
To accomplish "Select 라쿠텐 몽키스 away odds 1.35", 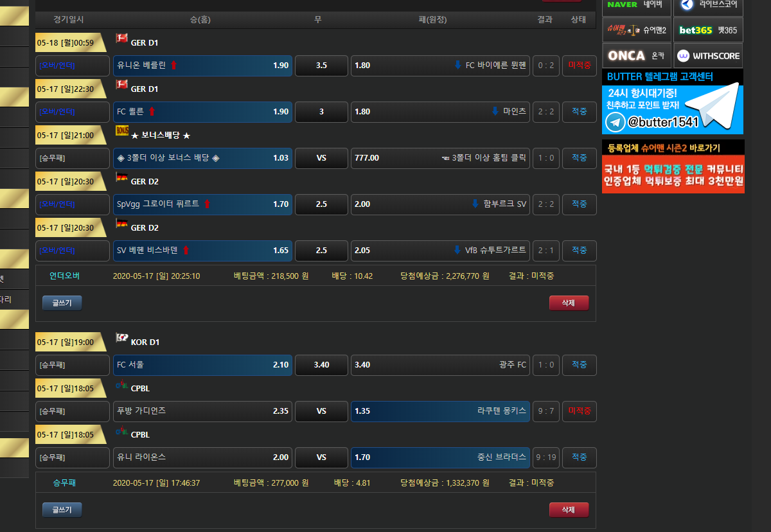I will (440, 411).
